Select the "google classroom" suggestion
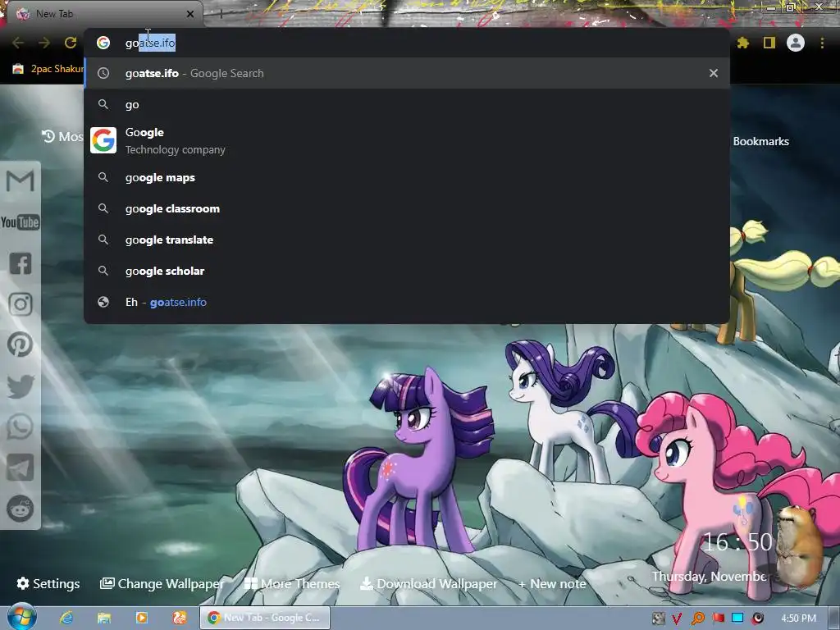Screen dimensions: 840x630 [x=407, y=209]
